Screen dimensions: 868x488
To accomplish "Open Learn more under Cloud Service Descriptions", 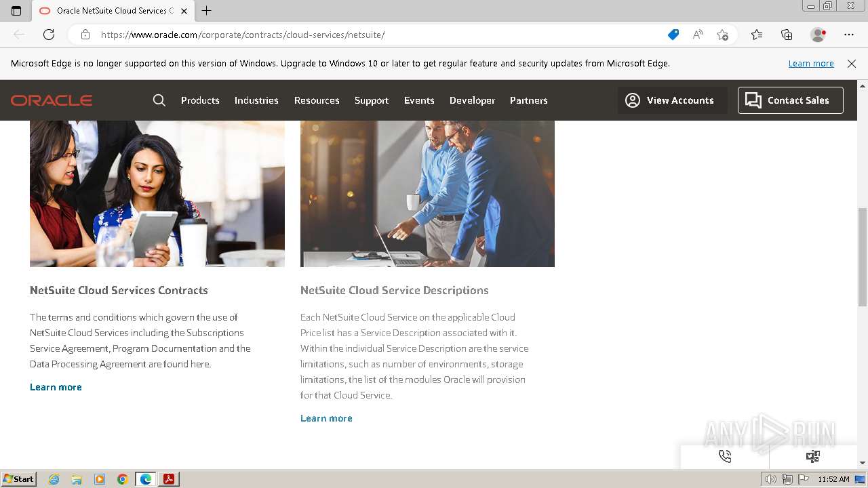I will (326, 418).
